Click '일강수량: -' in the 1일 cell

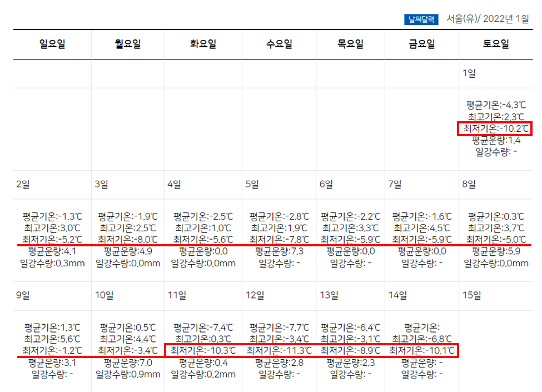496,152
